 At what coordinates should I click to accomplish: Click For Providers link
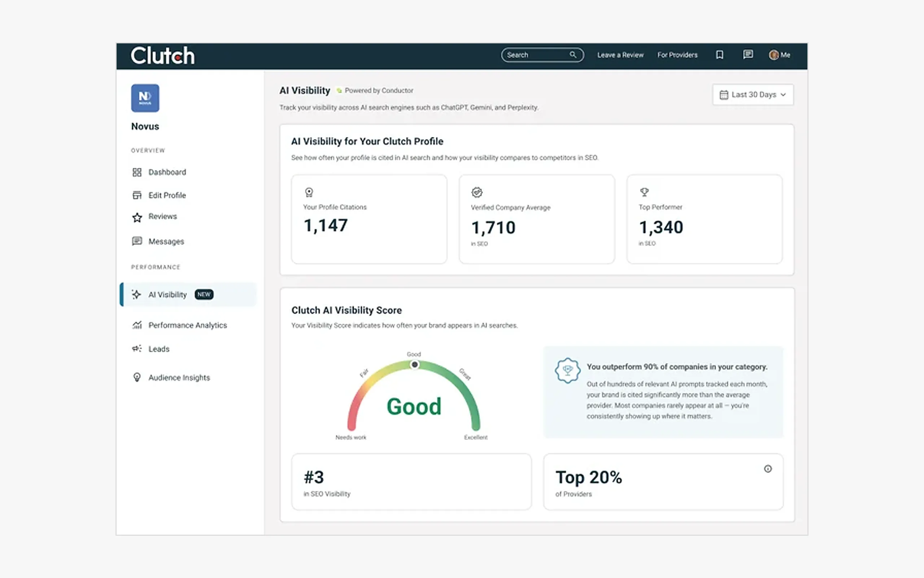(x=677, y=55)
